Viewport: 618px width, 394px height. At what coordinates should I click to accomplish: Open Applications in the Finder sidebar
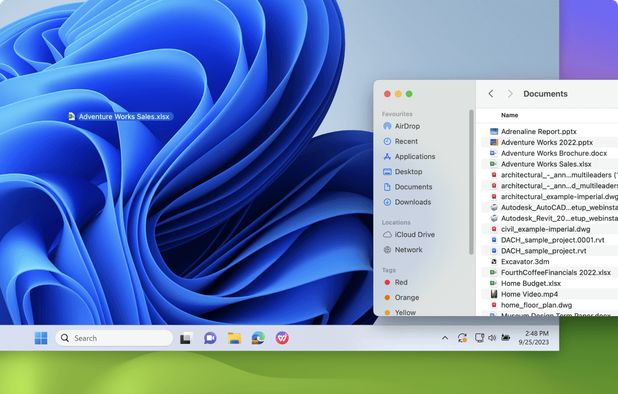pyautogui.click(x=409, y=156)
